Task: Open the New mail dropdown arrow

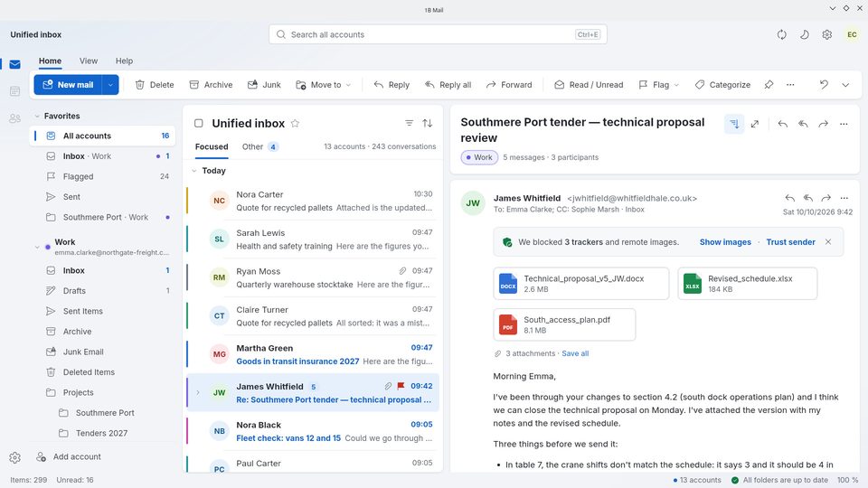Action: (x=110, y=85)
